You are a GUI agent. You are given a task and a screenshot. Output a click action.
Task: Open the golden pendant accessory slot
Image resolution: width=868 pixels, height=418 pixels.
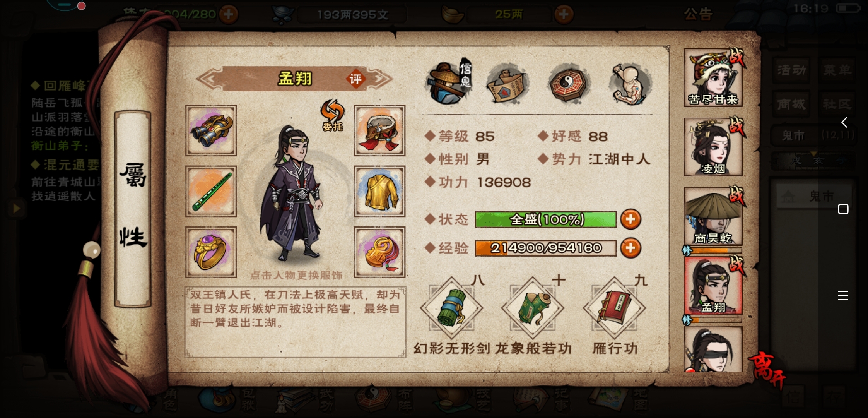(x=379, y=252)
